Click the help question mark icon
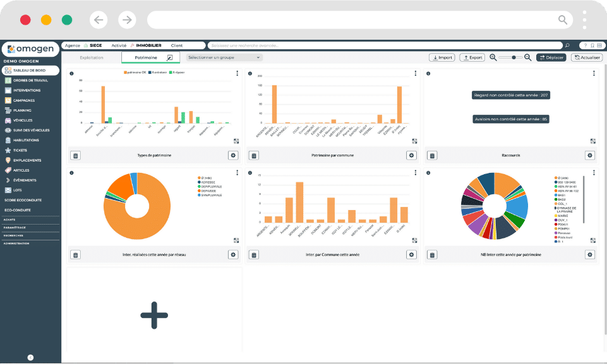Viewport: 607px width, 364px height. 586,45
